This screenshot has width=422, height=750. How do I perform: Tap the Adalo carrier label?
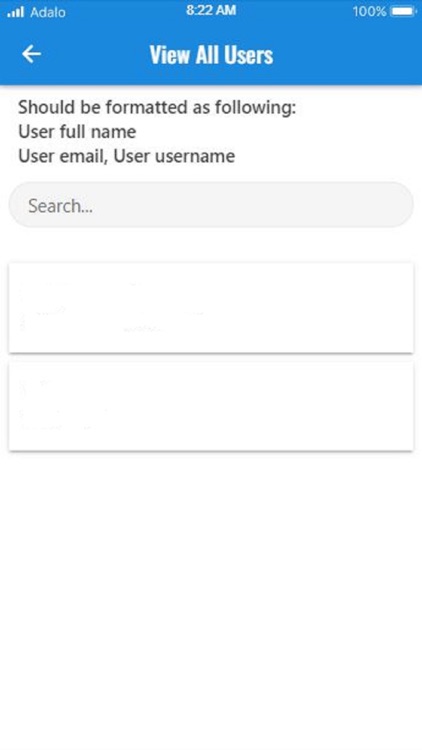tap(48, 11)
